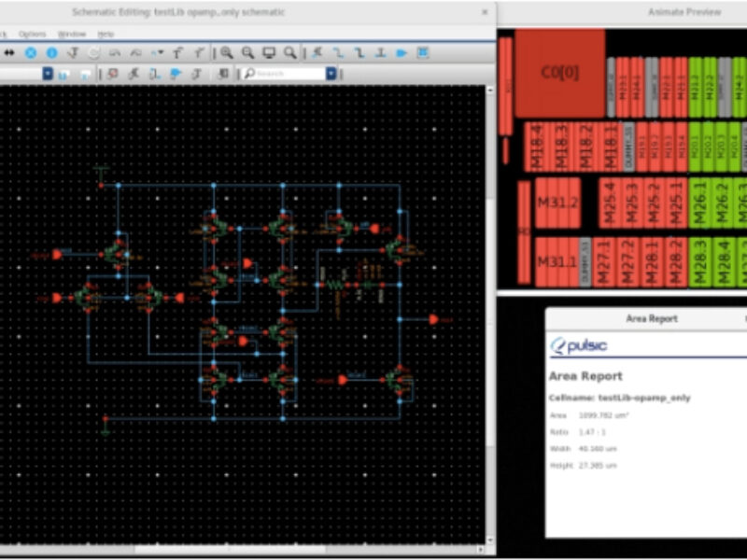Open the dropdown next to the search field

pos(331,73)
